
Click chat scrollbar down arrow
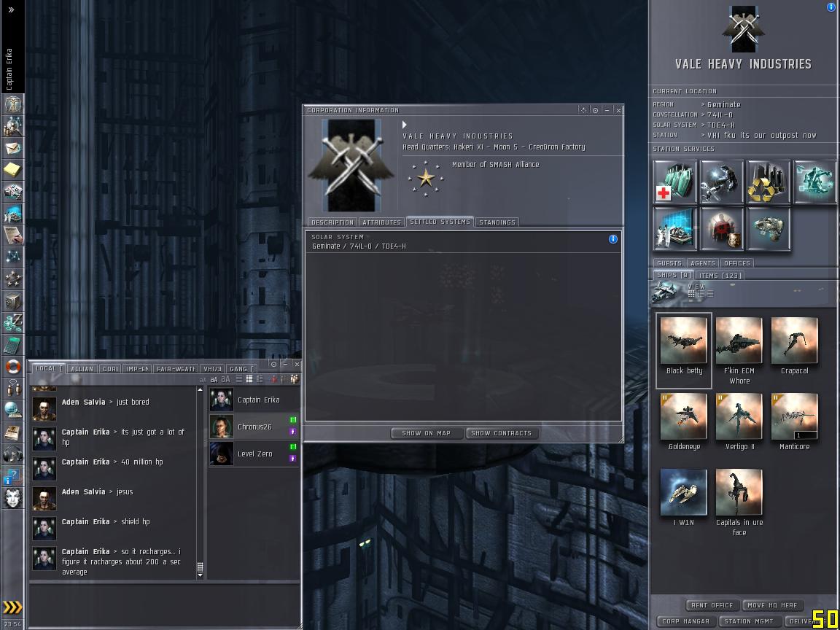(x=201, y=575)
